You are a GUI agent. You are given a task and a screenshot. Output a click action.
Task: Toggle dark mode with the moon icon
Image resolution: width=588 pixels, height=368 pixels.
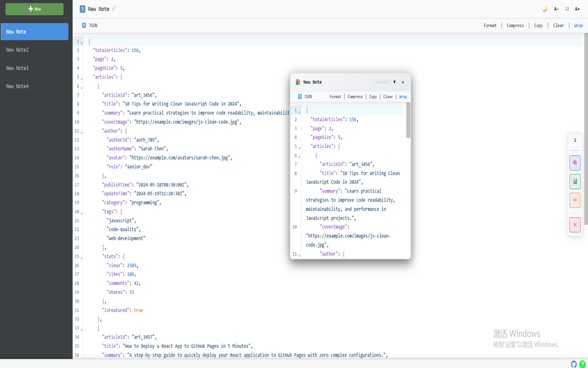545,9
